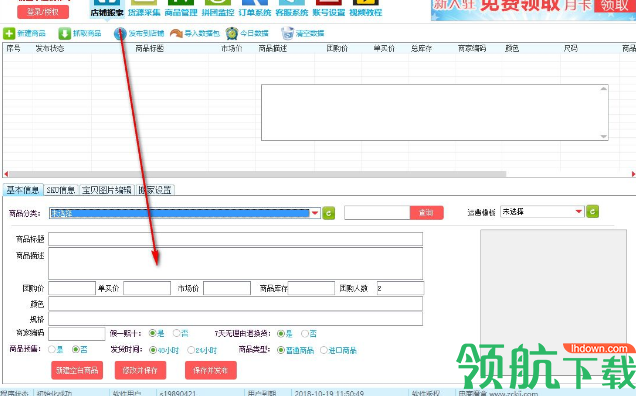This screenshot has height=396, width=636.
Task: Choose 24小时 for 发货时间
Action: 191,350
